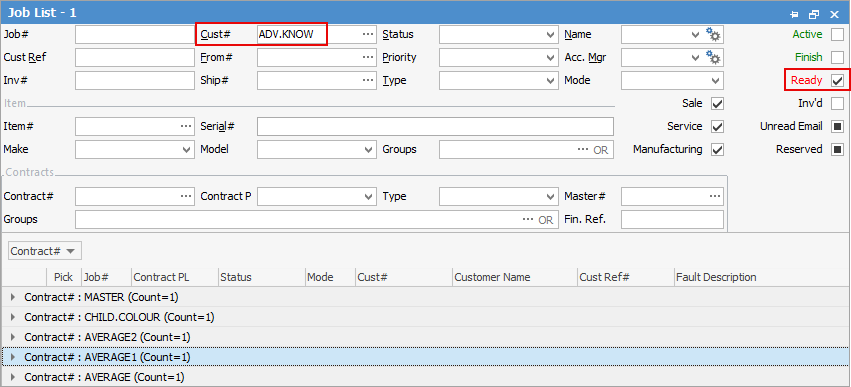The width and height of the screenshot is (851, 387).
Task: Click the Item# lookup ellipsis button
Action: pos(186,126)
